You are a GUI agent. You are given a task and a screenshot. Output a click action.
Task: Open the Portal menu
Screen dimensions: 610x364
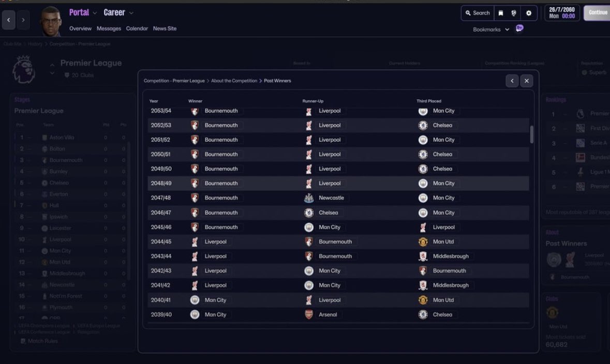79,12
